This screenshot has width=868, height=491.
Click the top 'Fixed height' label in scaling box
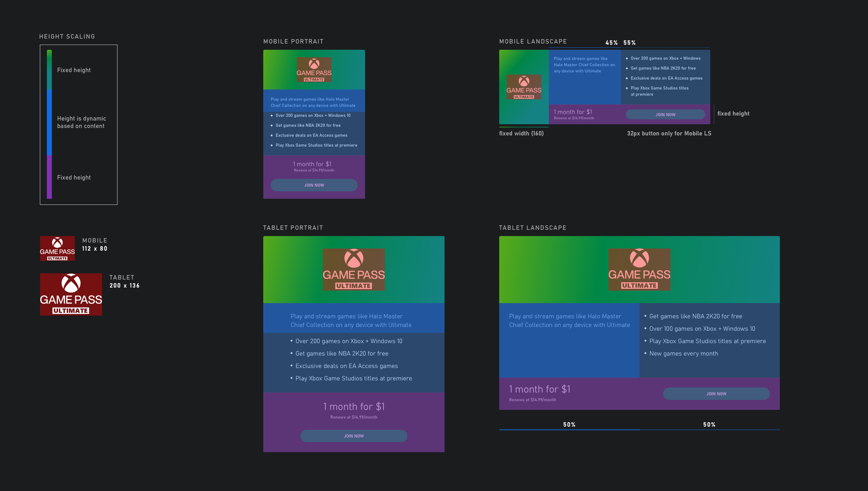pos(74,70)
